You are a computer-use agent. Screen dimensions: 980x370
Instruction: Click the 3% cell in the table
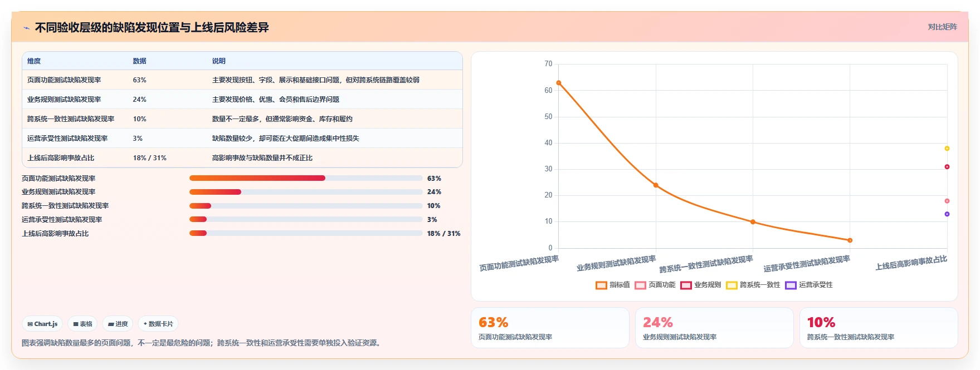point(138,139)
